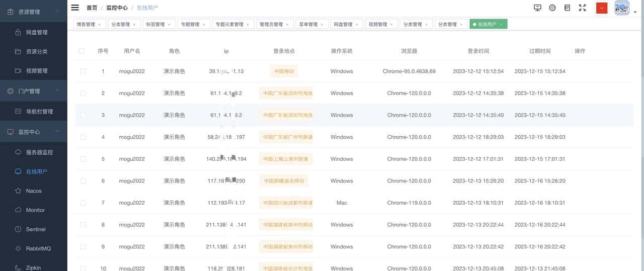Click the 中国|新疆|昌吉|移动 location tag
Viewport: 644px width, 271px height.
(284, 181)
